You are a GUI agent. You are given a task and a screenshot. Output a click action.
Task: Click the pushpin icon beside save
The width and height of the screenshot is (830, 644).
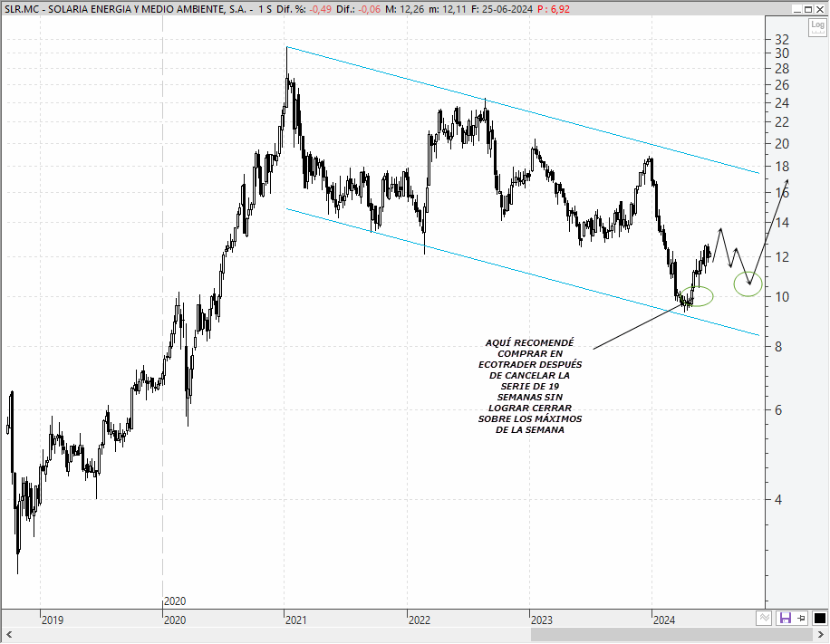801,618
